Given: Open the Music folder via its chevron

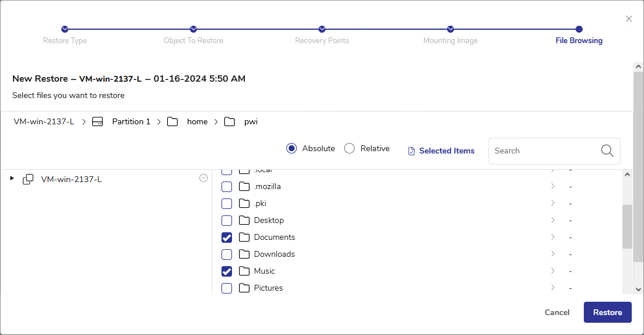Looking at the screenshot, I should point(552,271).
